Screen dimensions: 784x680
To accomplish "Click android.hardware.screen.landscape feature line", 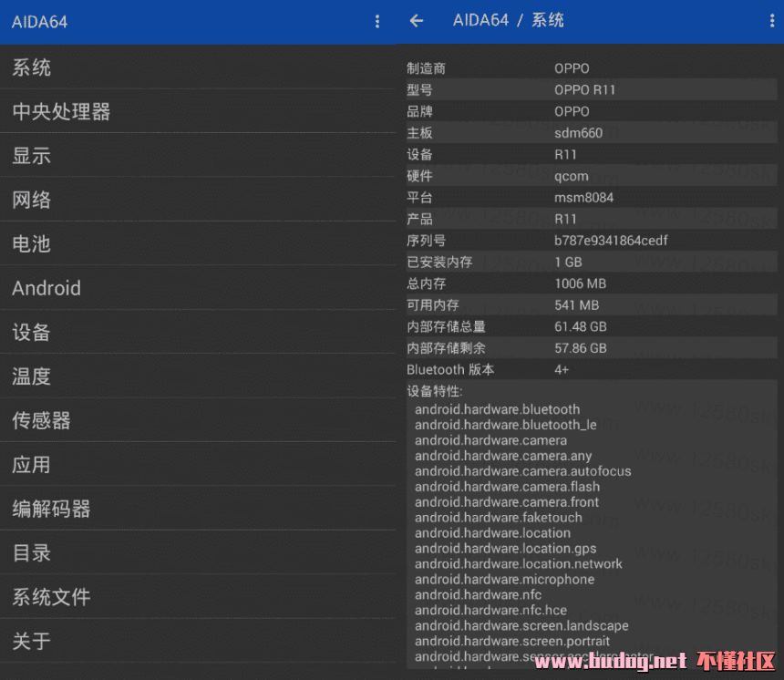I will tap(521, 625).
